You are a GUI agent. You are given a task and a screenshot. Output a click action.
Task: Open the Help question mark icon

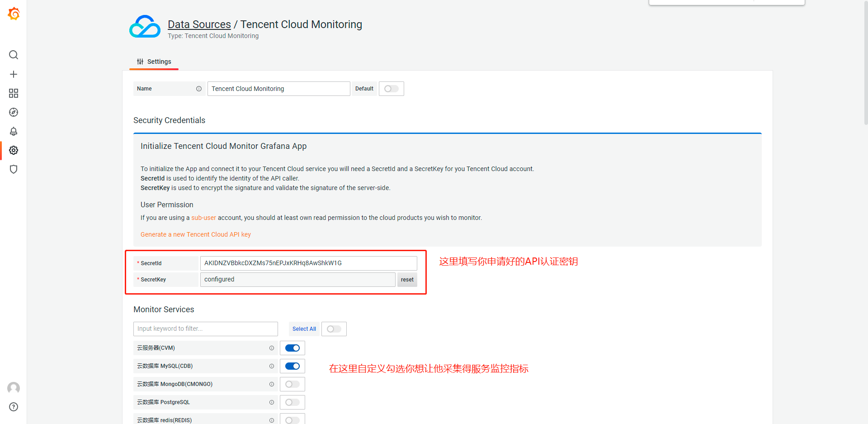[14, 407]
